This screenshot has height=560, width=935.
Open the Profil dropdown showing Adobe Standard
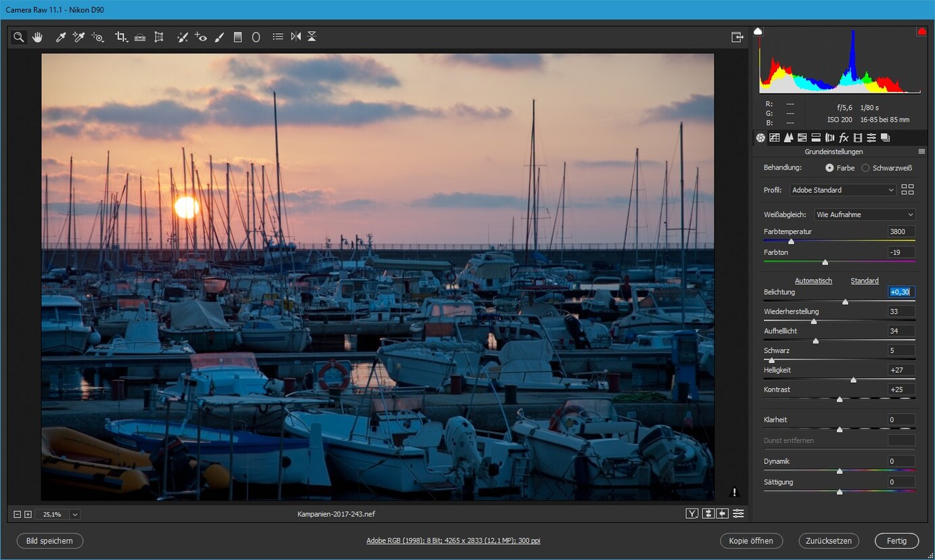842,189
